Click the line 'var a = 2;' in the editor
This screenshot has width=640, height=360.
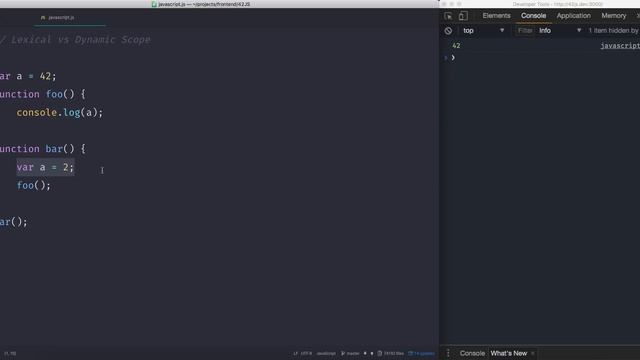[45, 167]
